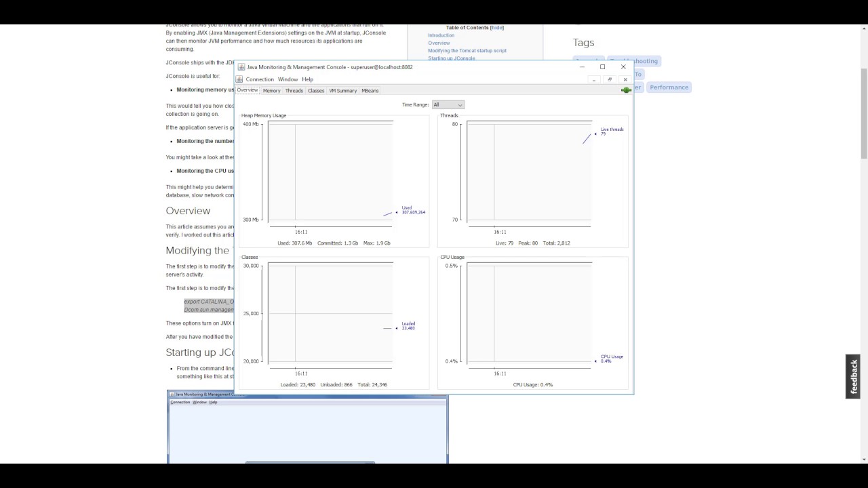Click the Tags heading on the webpage
The width and height of the screenshot is (868, 488).
(x=583, y=43)
